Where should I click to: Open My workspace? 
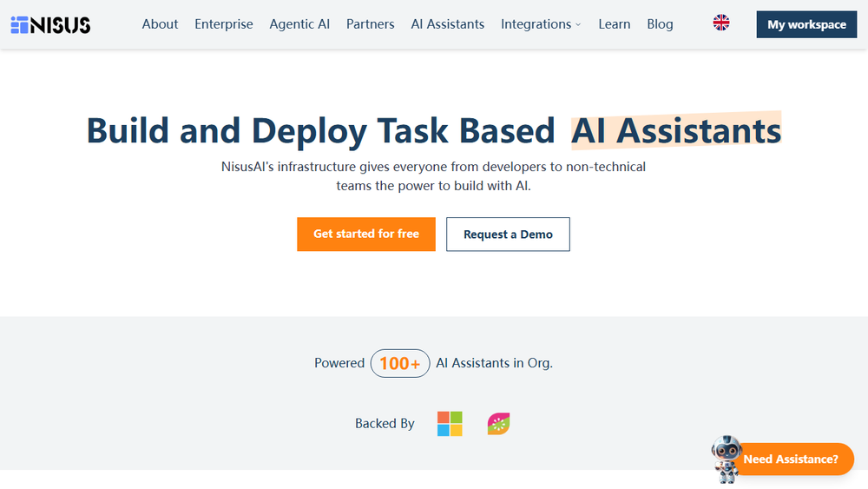pos(806,24)
